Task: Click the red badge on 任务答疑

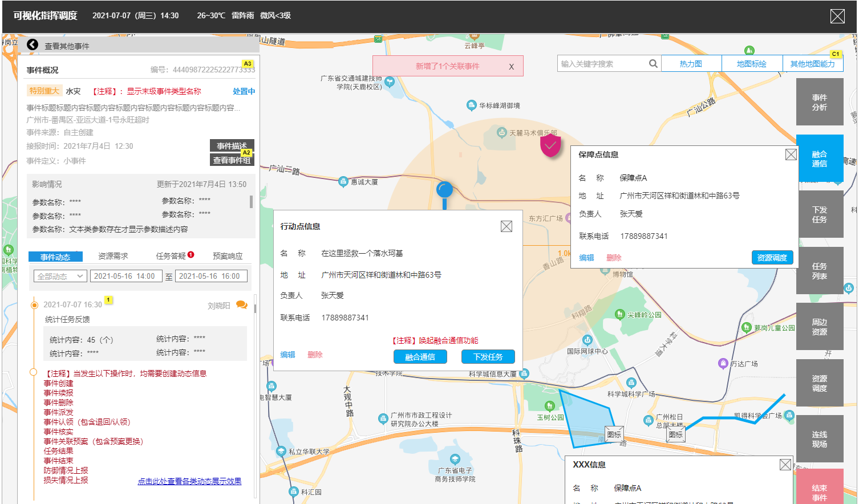Action: 191,255
